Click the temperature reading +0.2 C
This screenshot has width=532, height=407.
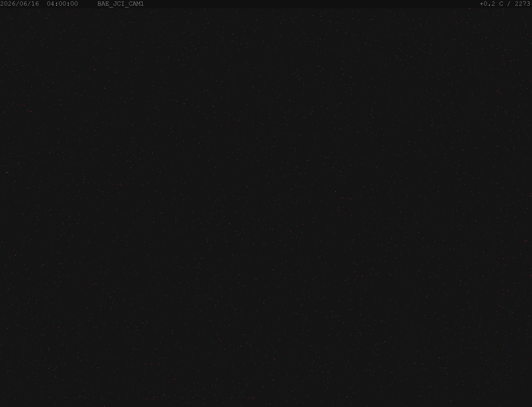coord(491,4)
